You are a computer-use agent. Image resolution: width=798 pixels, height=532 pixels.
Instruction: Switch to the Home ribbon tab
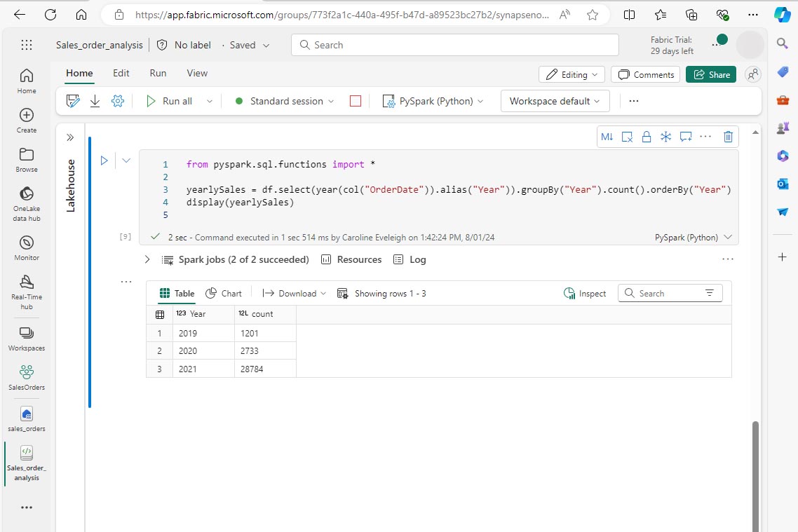[79, 73]
